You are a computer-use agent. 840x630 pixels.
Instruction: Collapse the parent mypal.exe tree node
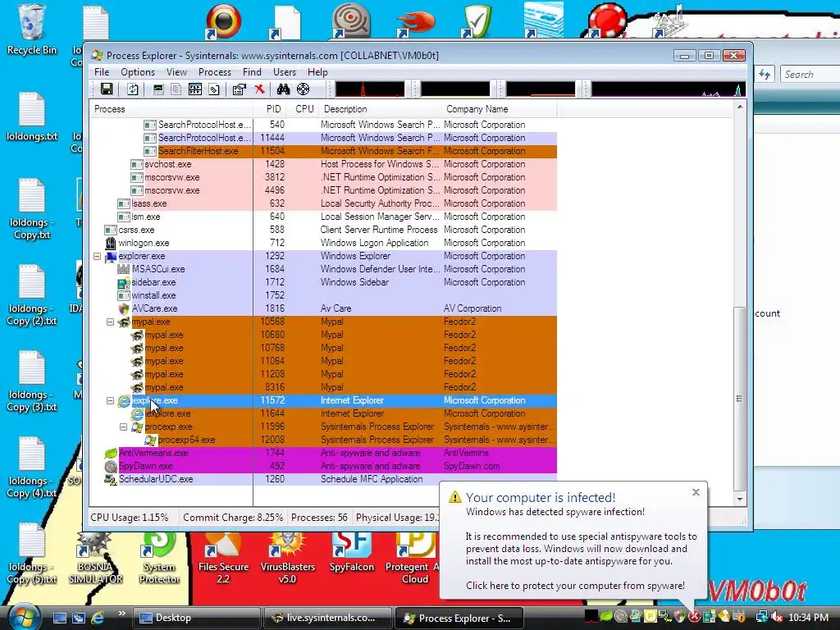(111, 322)
